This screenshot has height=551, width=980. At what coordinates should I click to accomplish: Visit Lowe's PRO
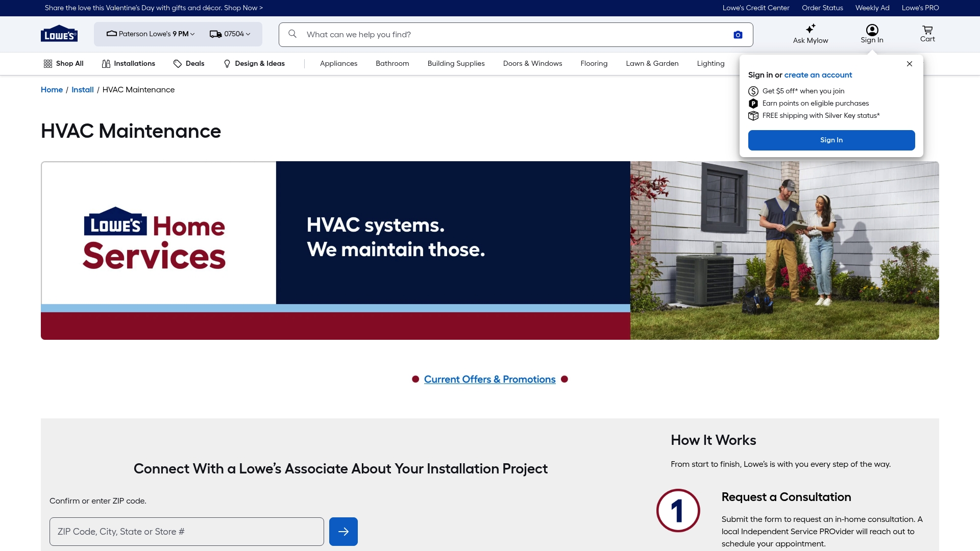(920, 8)
